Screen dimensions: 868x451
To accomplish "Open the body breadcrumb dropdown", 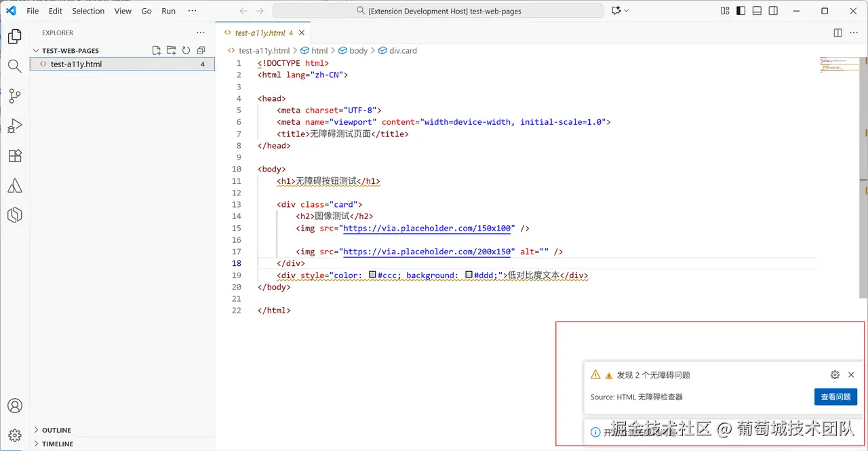I will tap(353, 50).
